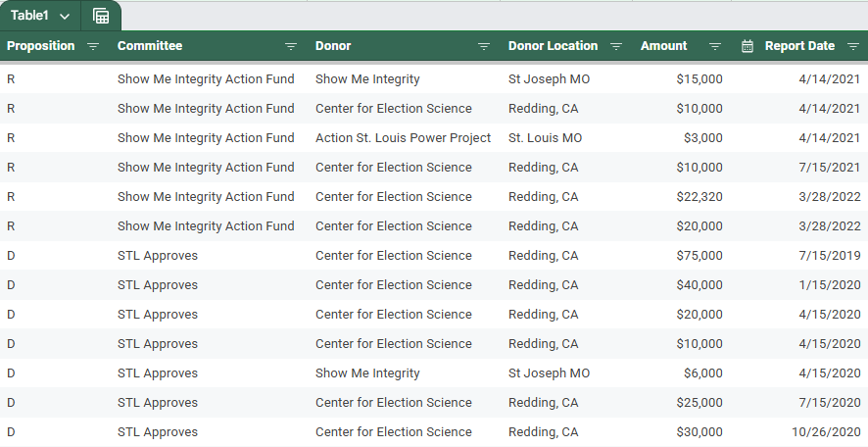
Task: Select Show Me Integrity donor for $15,000 row
Action: [x=367, y=79]
